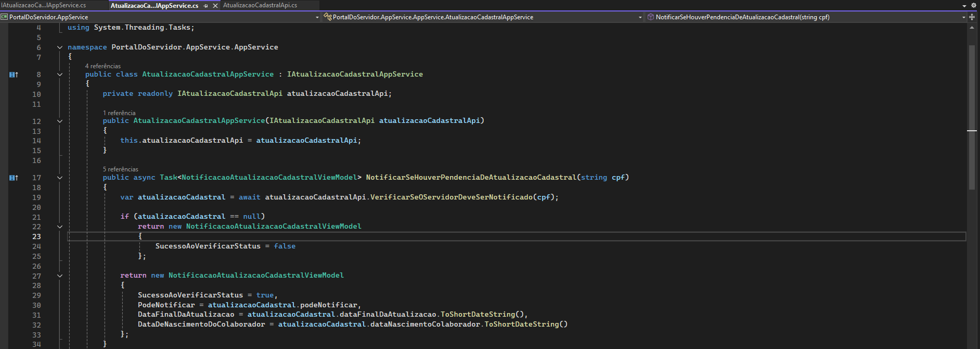The image size is (980, 349).
Task: Open the editor window settings gear
Action: pyautogui.click(x=974, y=5)
